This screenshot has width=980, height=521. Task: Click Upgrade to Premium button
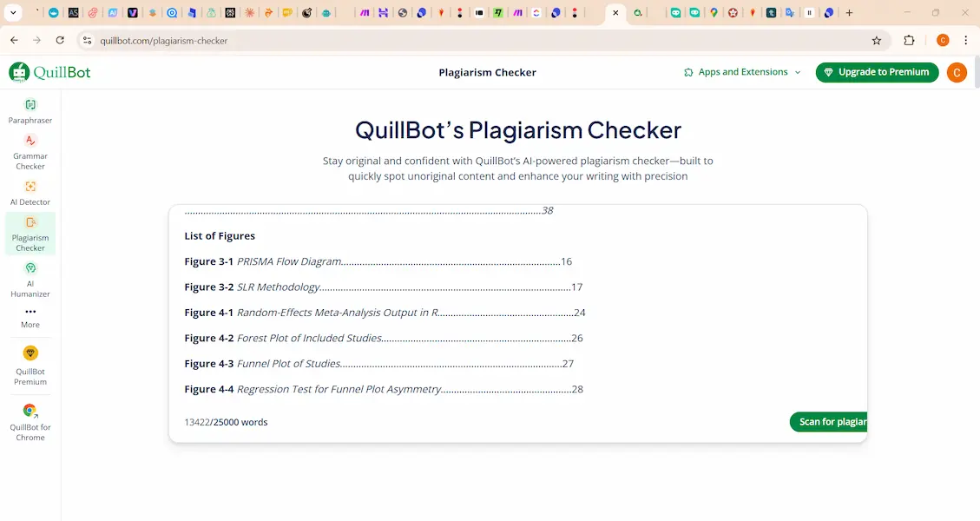pyautogui.click(x=877, y=72)
